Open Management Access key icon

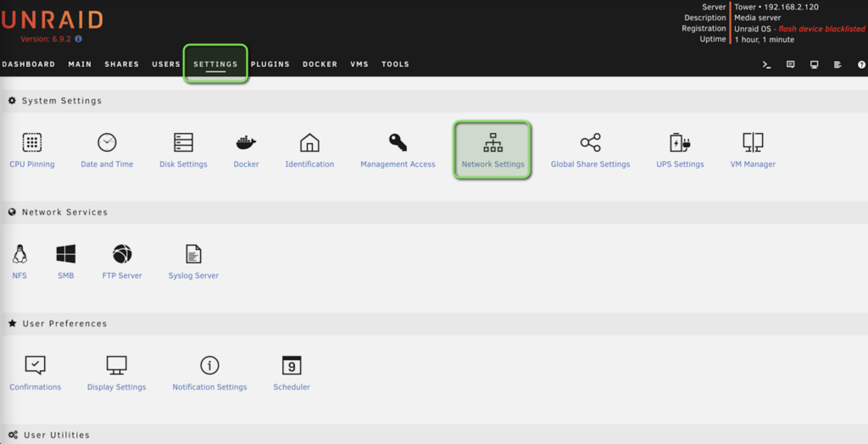[x=398, y=142]
